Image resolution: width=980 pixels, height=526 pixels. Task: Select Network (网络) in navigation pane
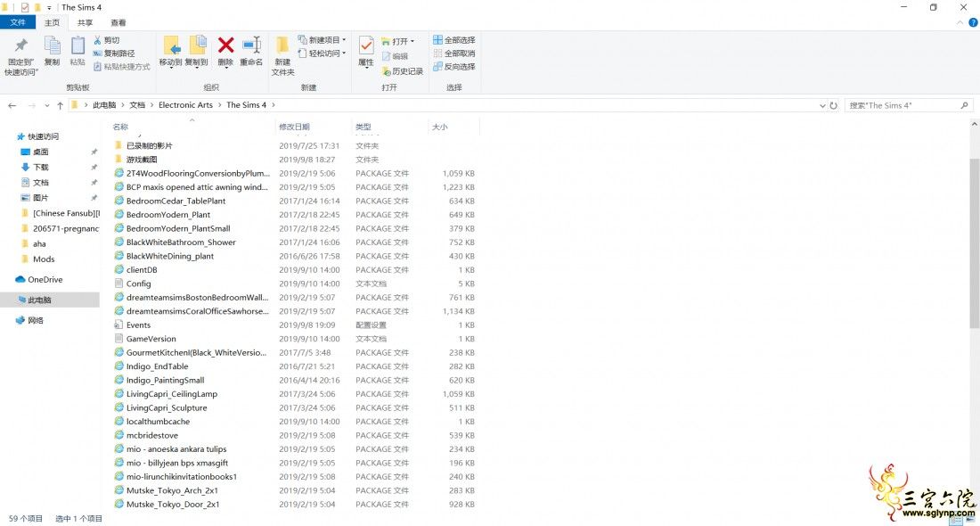pos(35,320)
